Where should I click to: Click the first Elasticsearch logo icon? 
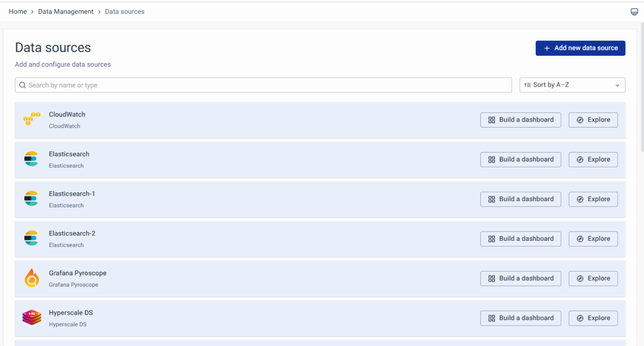coord(31,159)
